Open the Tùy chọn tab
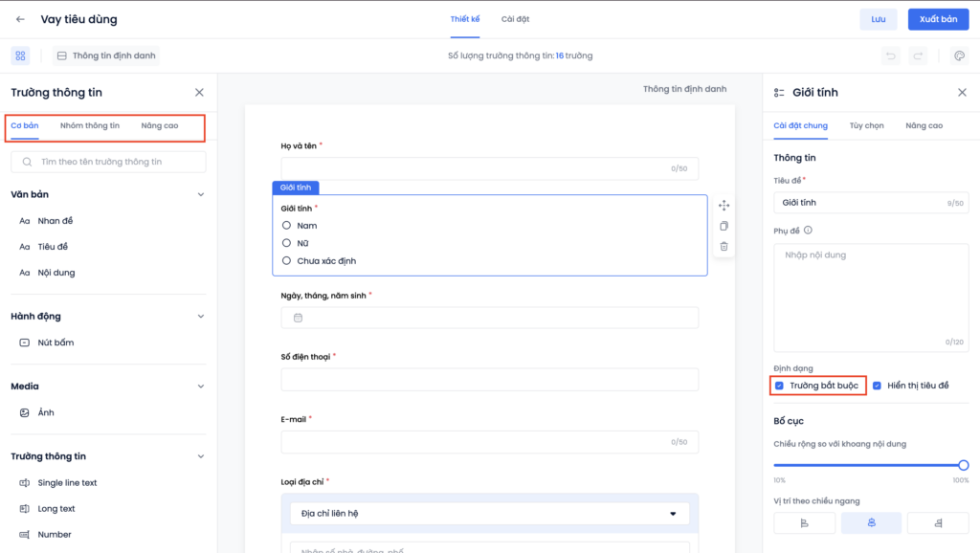Viewport: 980px width, 553px height. pyautogui.click(x=866, y=125)
